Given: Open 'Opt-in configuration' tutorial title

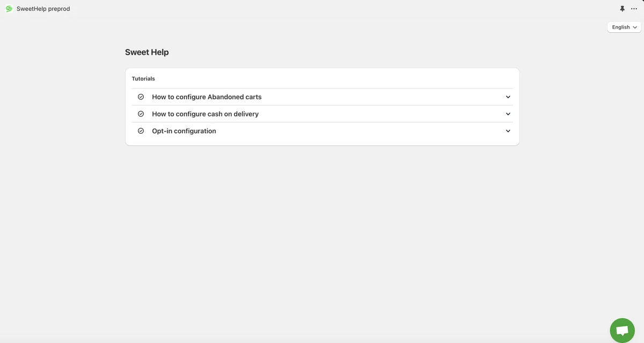Looking at the screenshot, I should (x=184, y=131).
